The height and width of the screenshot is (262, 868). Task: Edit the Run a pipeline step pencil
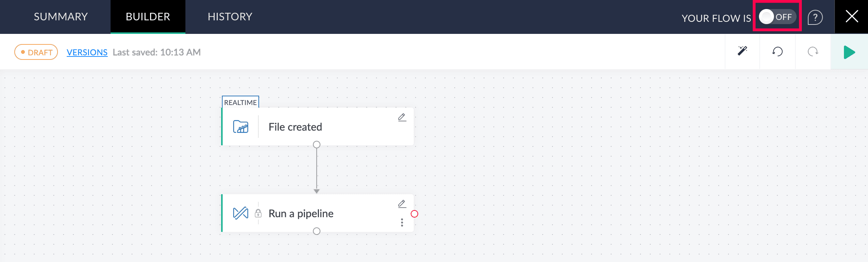(402, 204)
